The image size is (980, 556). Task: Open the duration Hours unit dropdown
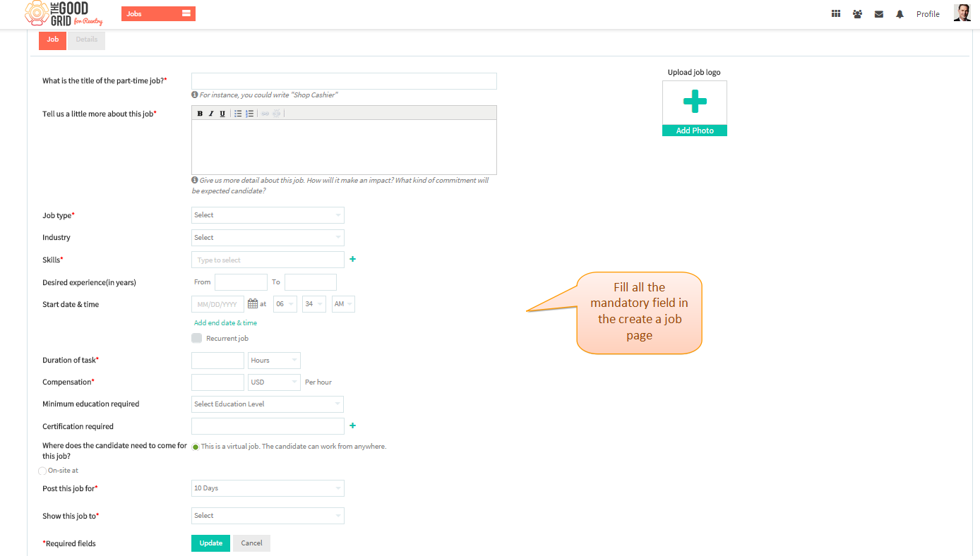275,361
